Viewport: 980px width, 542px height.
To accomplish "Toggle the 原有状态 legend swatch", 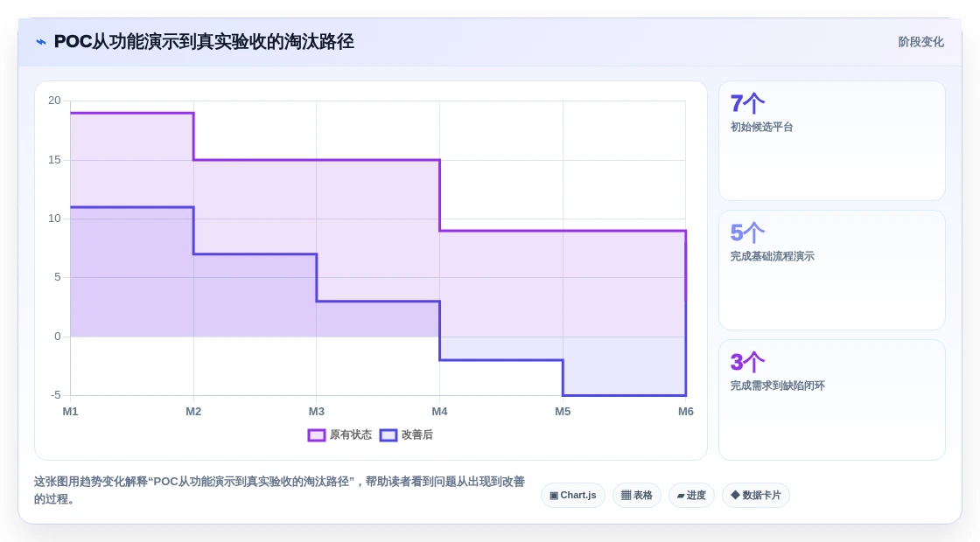I will coord(316,435).
